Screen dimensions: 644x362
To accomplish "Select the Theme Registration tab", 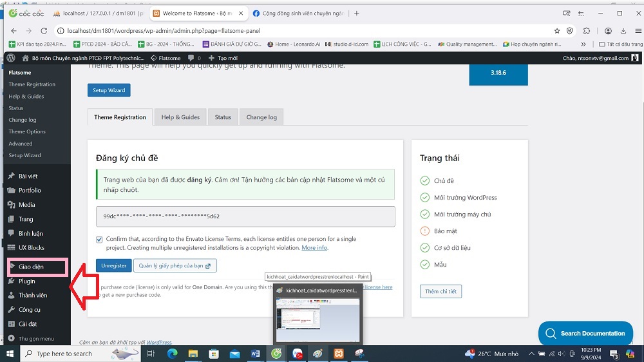I will [120, 117].
